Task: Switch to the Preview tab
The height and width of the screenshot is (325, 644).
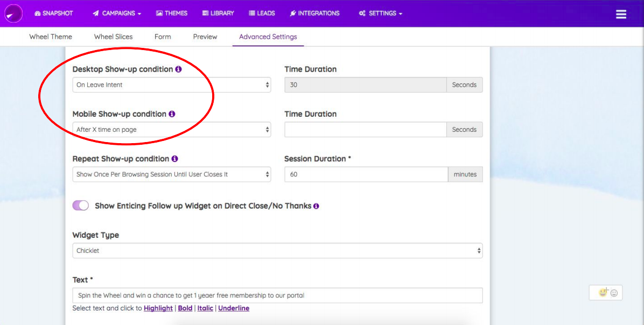Action: [x=205, y=37]
